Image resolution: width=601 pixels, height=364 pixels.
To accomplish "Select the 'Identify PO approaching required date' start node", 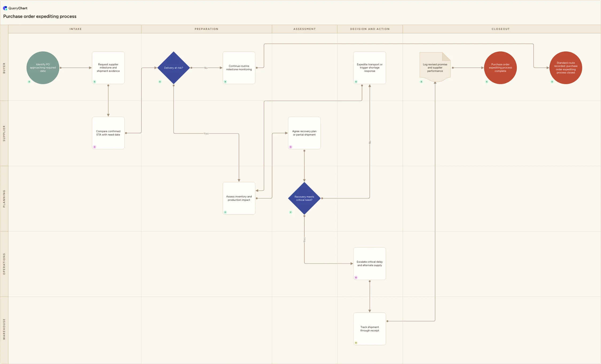I will [43, 68].
